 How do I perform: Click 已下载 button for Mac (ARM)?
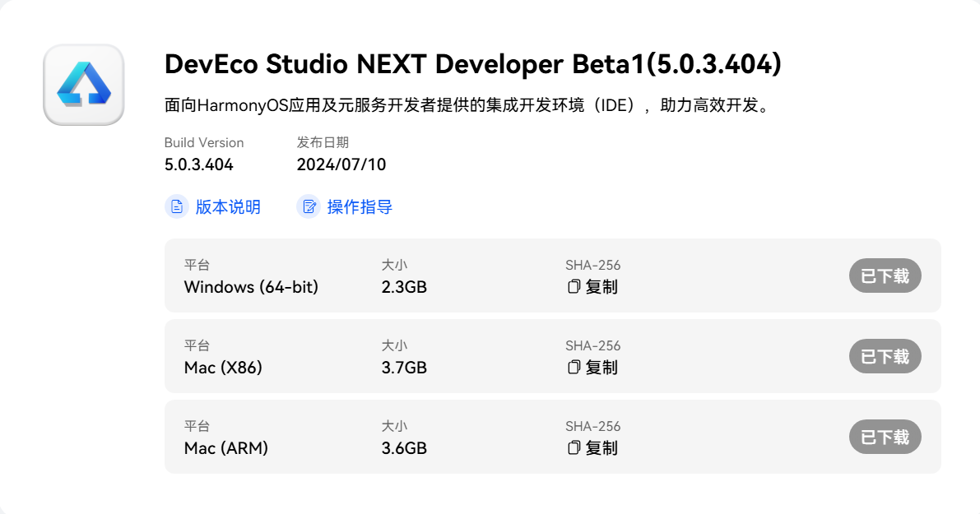[885, 437]
